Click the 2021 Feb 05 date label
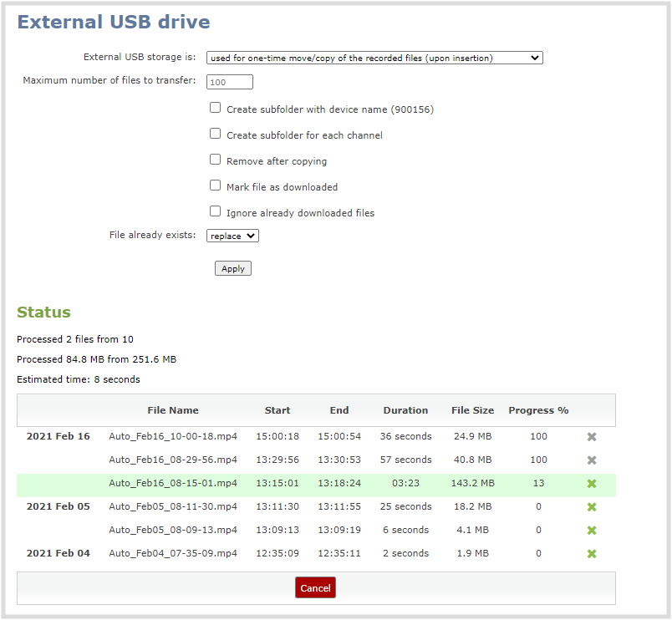This screenshot has height=620, width=672. 59,506
